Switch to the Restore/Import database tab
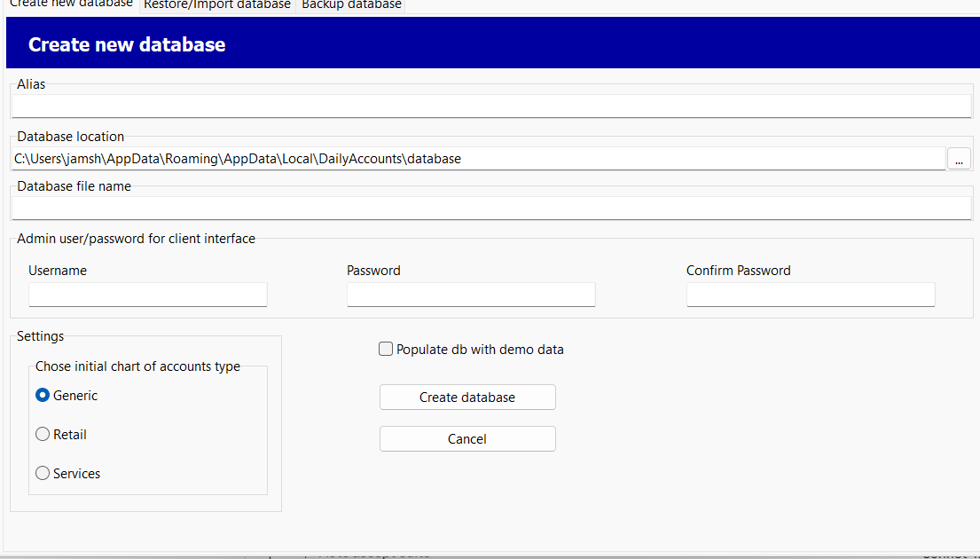 (217, 5)
